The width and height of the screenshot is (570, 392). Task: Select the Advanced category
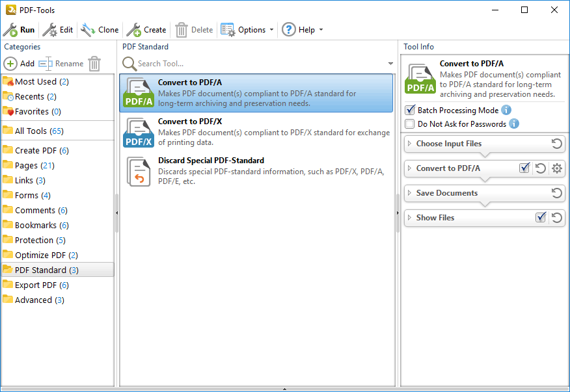pos(57,300)
